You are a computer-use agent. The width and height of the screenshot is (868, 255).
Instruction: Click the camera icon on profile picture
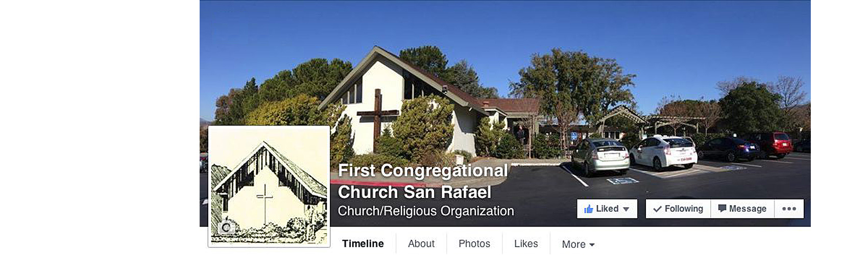[x=226, y=227]
